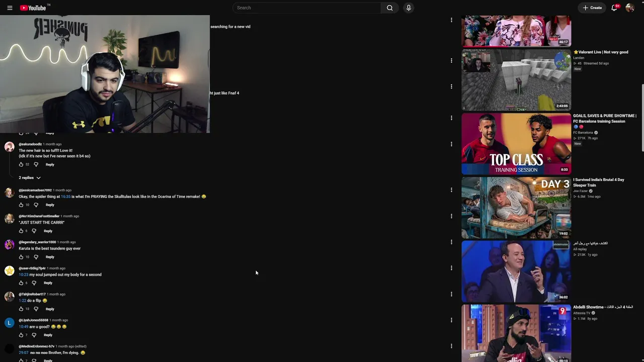Open the DAY 3 sleeper train thumbnail

click(516, 208)
